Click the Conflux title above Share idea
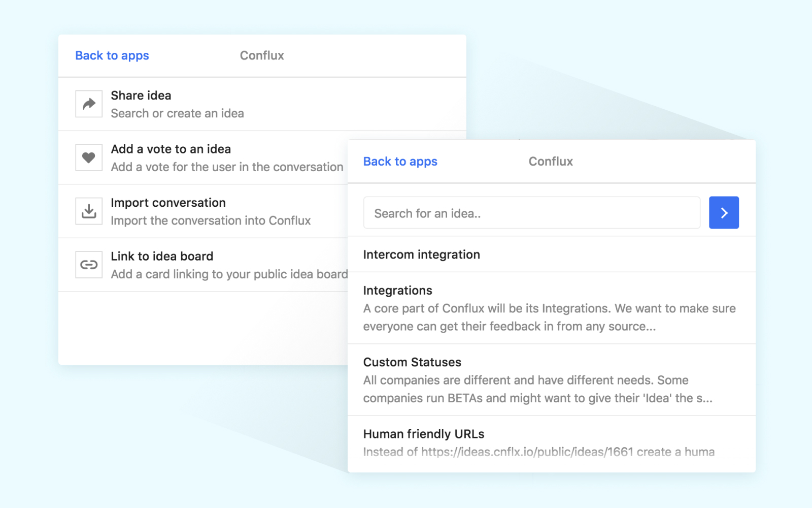This screenshot has height=508, width=812. pos(262,56)
